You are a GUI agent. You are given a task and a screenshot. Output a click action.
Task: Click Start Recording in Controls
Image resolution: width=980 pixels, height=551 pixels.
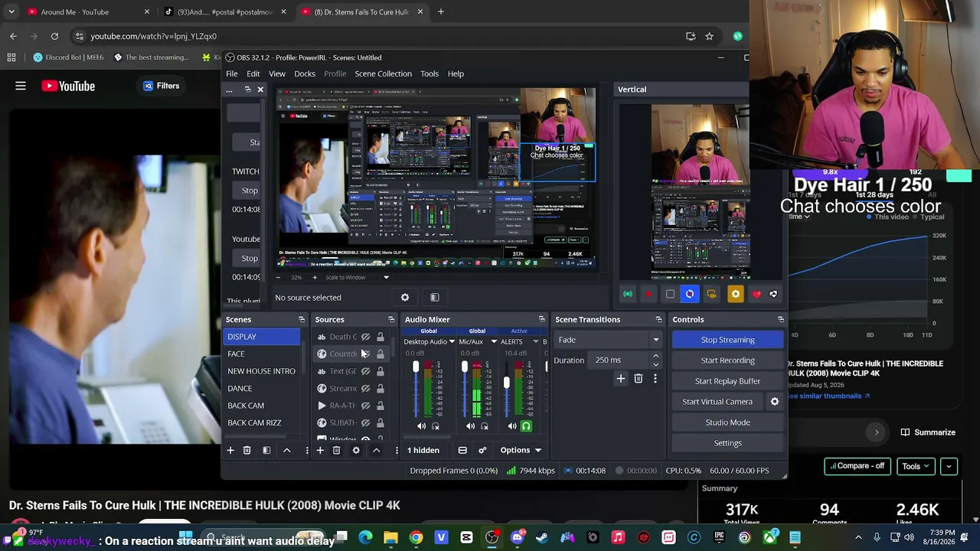click(727, 360)
